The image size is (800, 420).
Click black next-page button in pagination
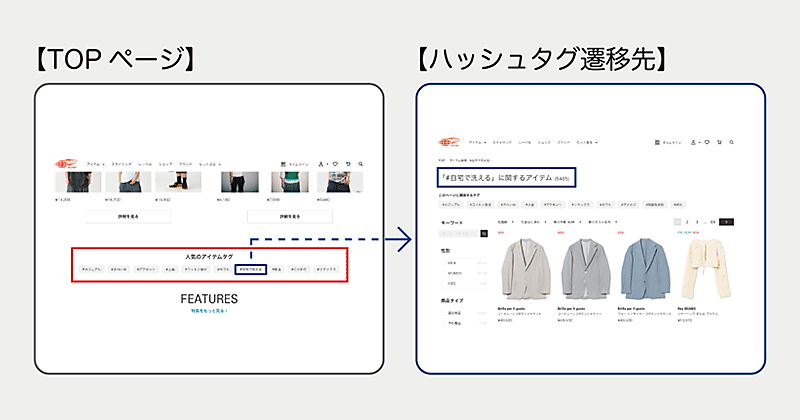727,222
